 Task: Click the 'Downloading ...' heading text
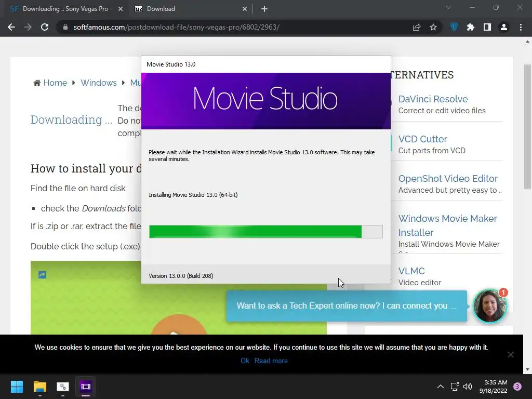pos(71,120)
